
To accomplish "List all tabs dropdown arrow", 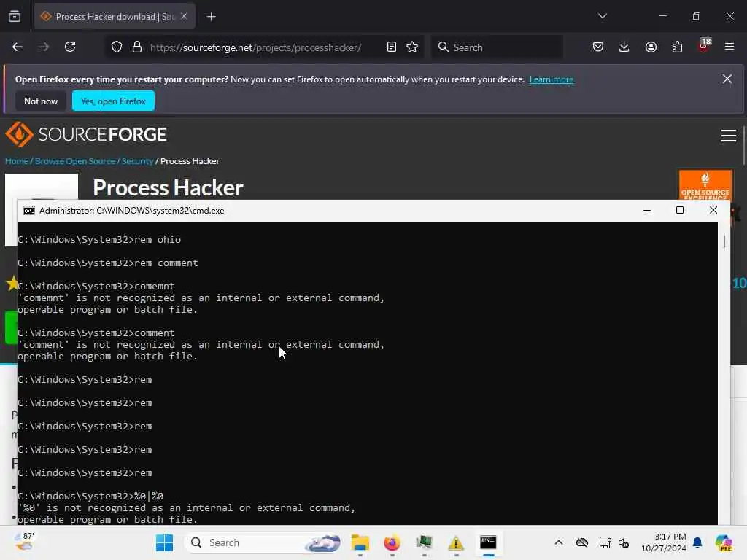I will tap(603, 16).
